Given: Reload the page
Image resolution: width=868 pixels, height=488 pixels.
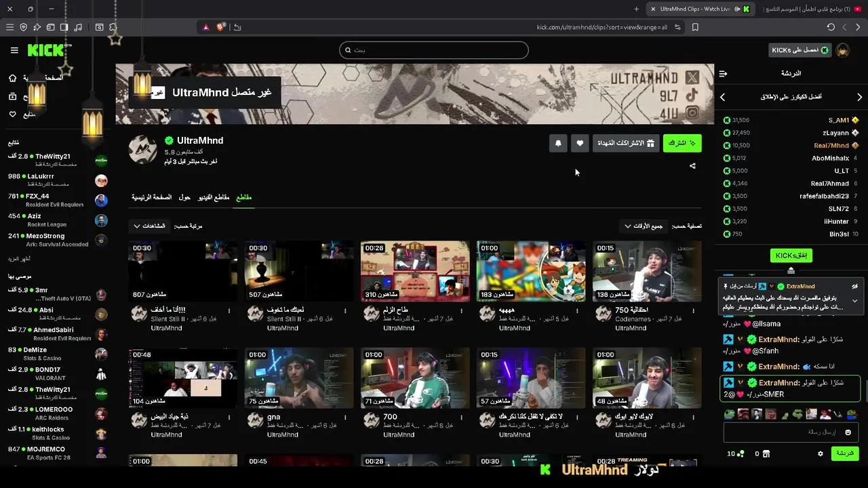Looking at the screenshot, I should 831,27.
